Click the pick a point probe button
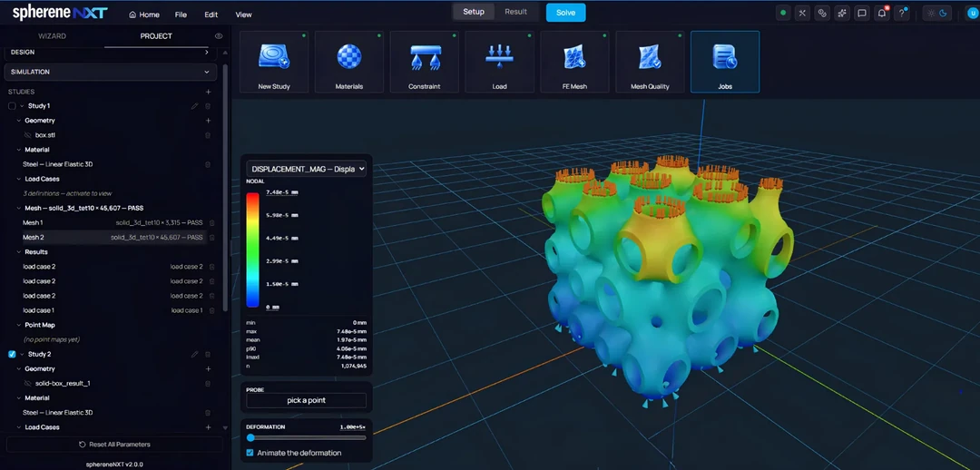The width and height of the screenshot is (980, 470). (x=307, y=400)
